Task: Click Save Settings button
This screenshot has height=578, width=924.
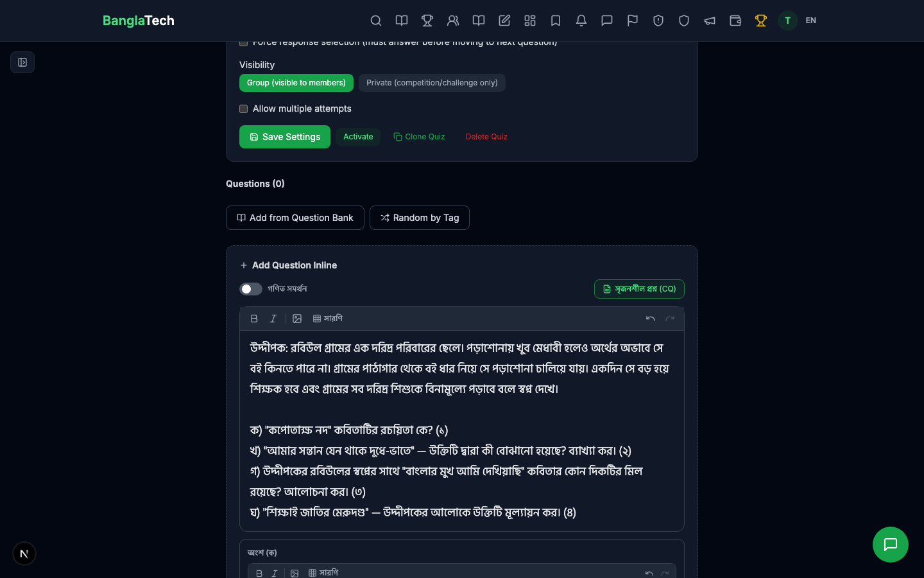Action: click(285, 137)
